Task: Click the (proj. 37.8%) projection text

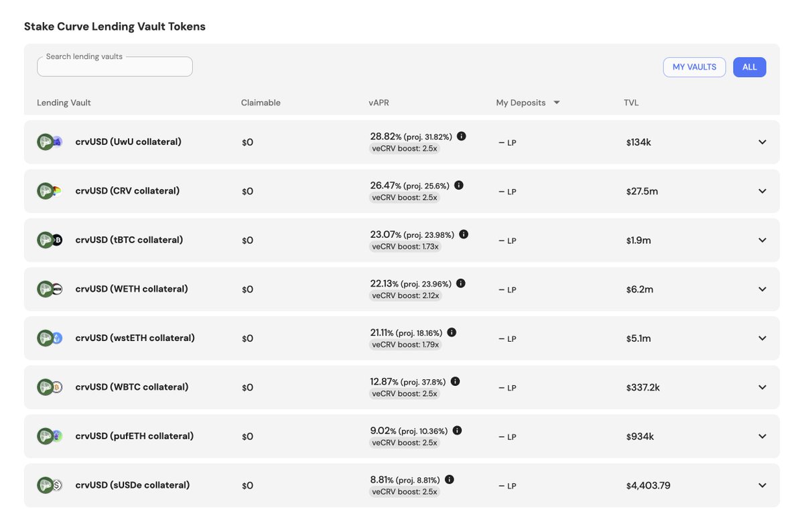Action: (x=425, y=382)
